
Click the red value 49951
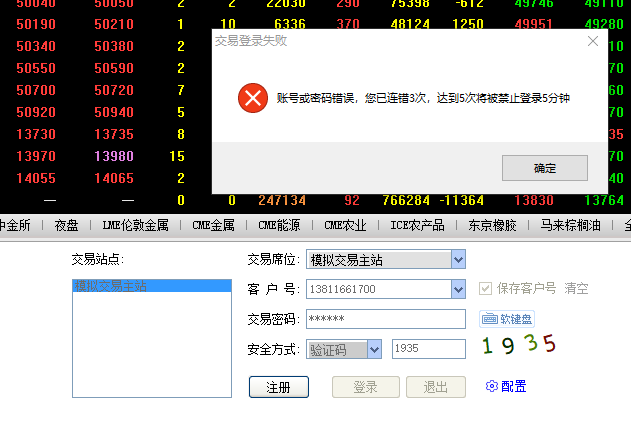point(533,24)
